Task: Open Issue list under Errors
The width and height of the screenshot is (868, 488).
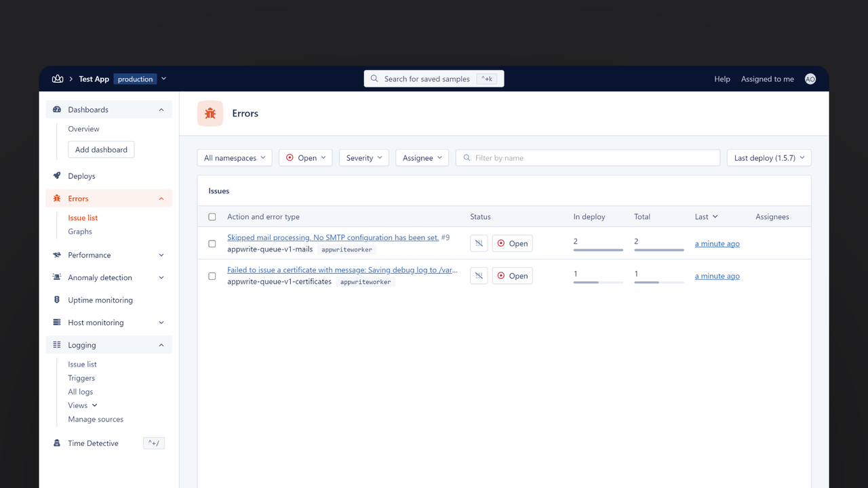Action: tap(83, 218)
